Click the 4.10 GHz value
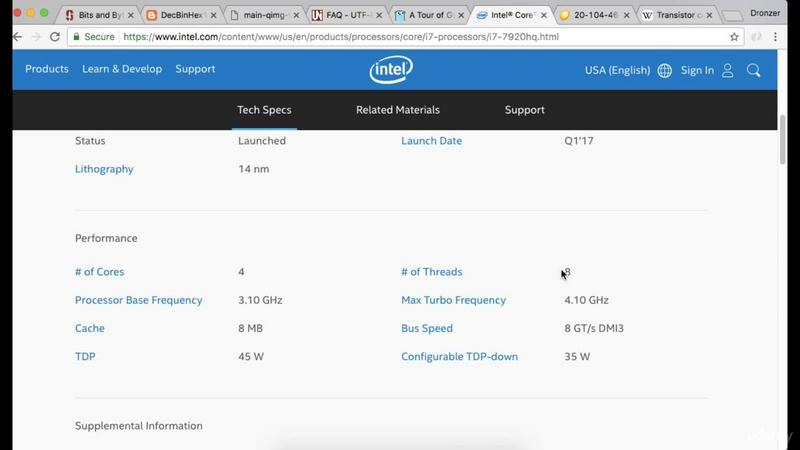The height and width of the screenshot is (450, 800). tap(586, 300)
